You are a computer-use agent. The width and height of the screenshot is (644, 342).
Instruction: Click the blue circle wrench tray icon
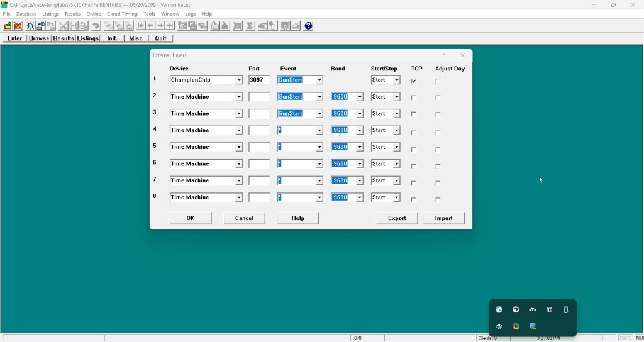tap(499, 309)
